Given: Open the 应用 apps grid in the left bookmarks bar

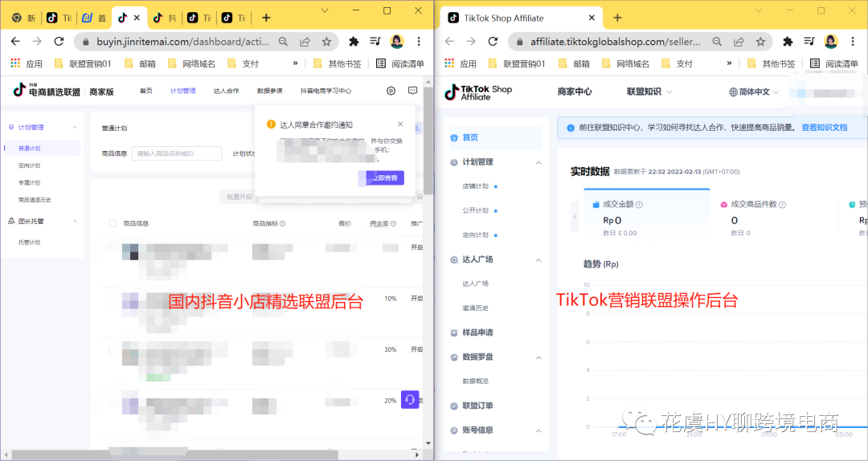Looking at the screenshot, I should tap(26, 63).
